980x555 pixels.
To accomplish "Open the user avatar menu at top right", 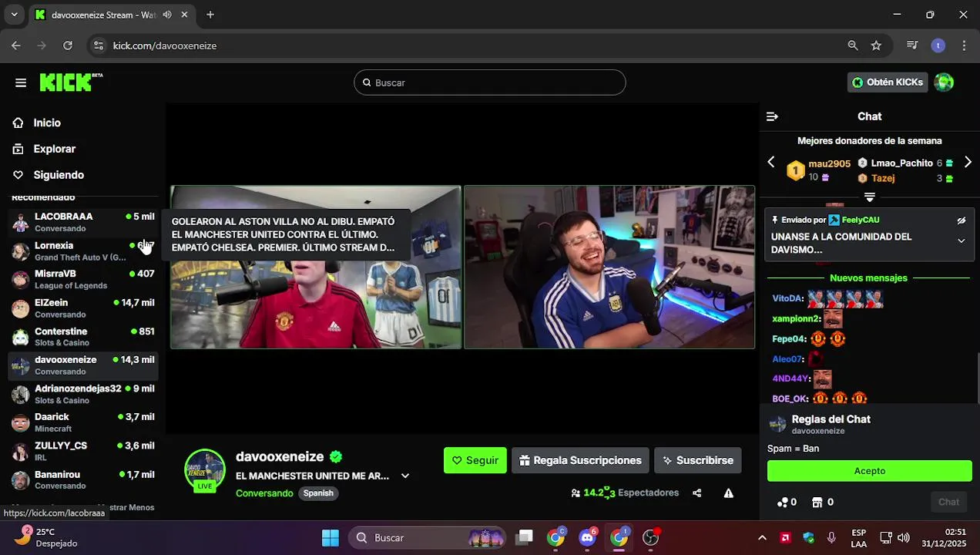I will [x=944, y=82].
